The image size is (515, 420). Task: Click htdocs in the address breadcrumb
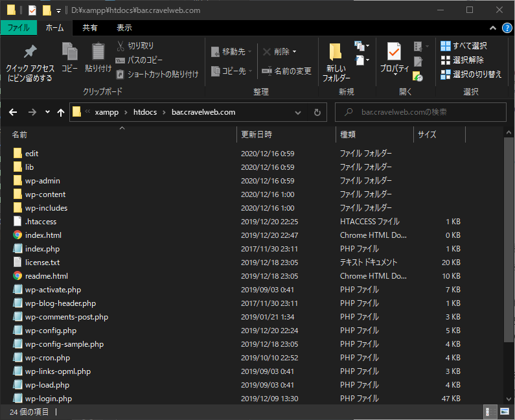(145, 112)
